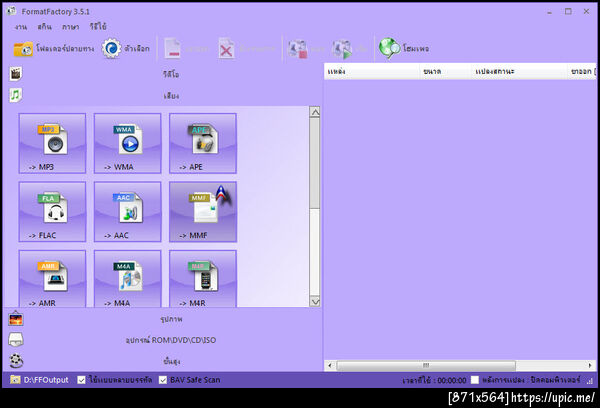Choose the -> M4A conversion tile

click(127, 279)
